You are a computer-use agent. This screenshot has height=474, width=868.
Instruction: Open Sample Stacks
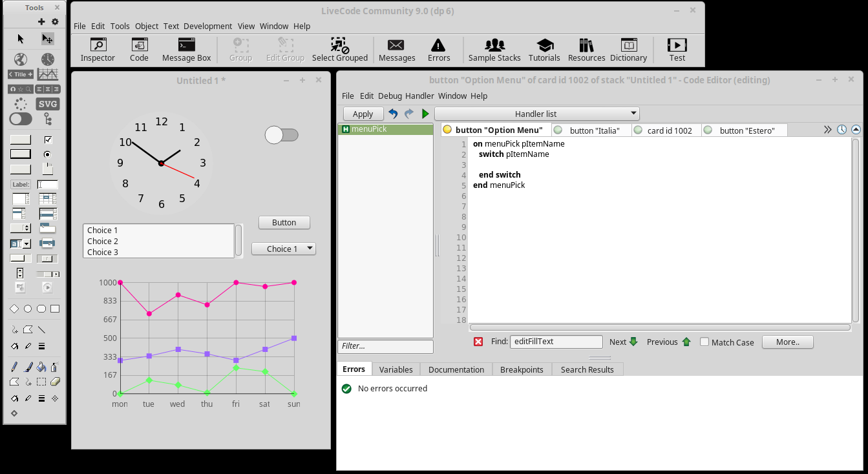click(494, 50)
